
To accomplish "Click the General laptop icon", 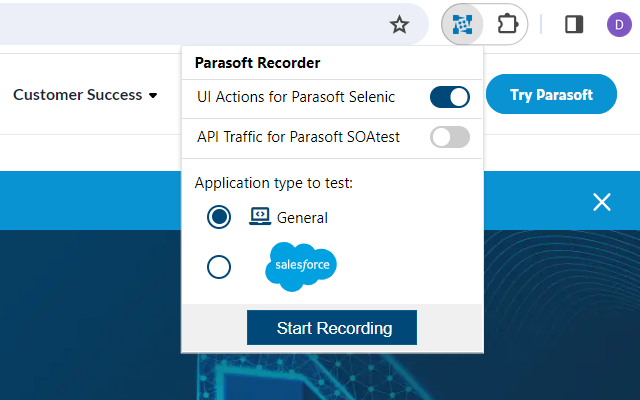I will pyautogui.click(x=260, y=216).
